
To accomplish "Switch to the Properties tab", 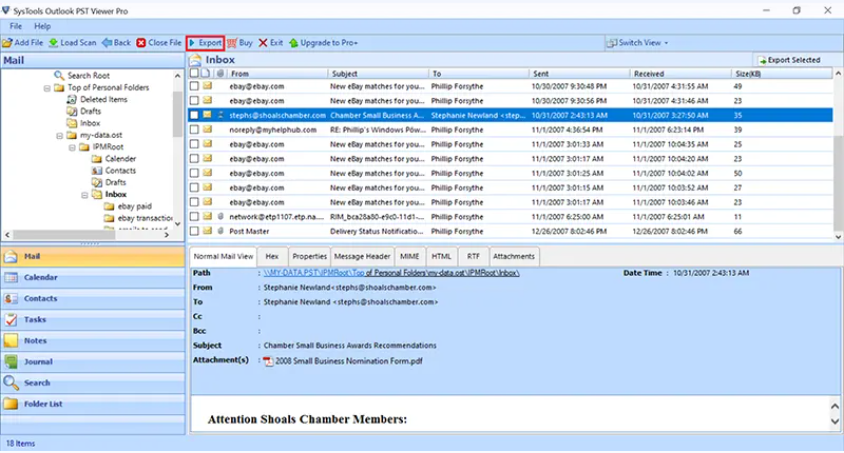I will pos(310,257).
